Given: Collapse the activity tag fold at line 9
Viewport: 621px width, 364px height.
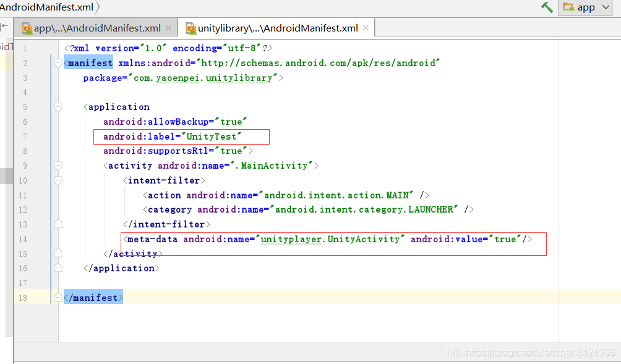Looking at the screenshot, I should [x=58, y=166].
